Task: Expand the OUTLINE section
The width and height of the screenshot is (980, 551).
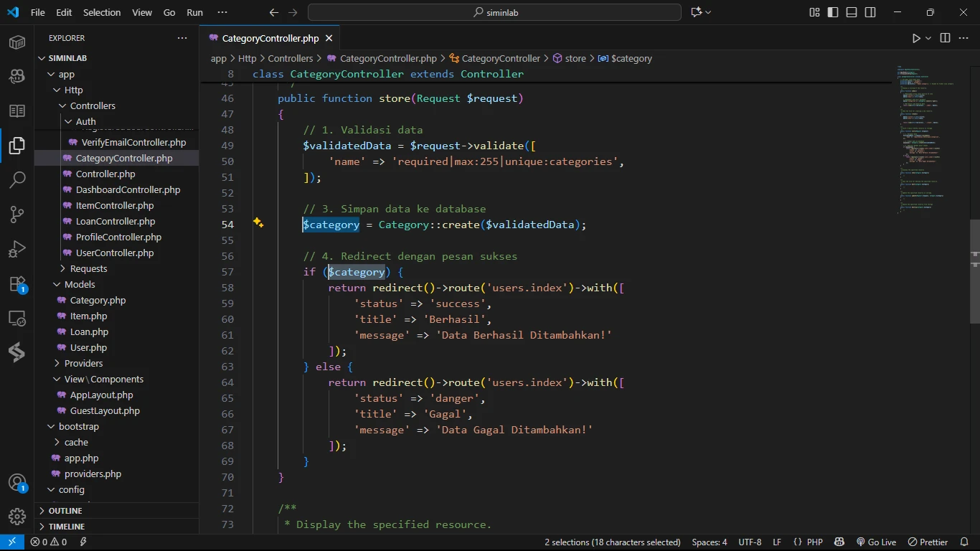Action: click(x=65, y=511)
